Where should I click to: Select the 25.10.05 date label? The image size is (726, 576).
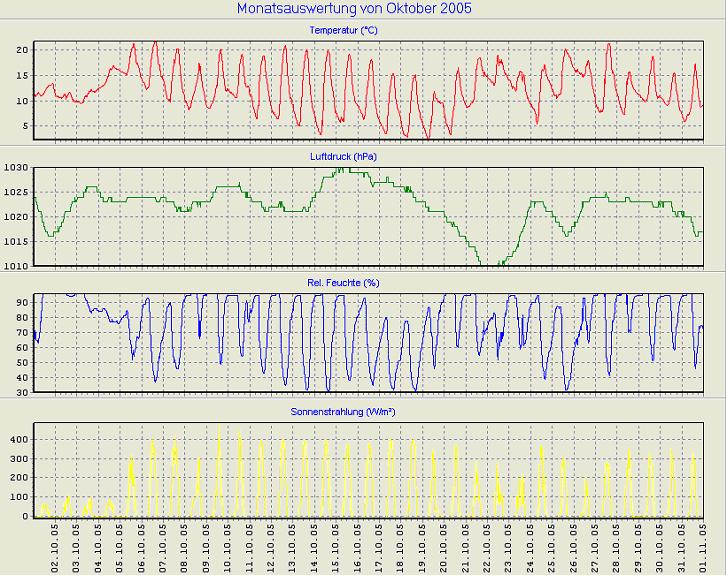[554, 546]
